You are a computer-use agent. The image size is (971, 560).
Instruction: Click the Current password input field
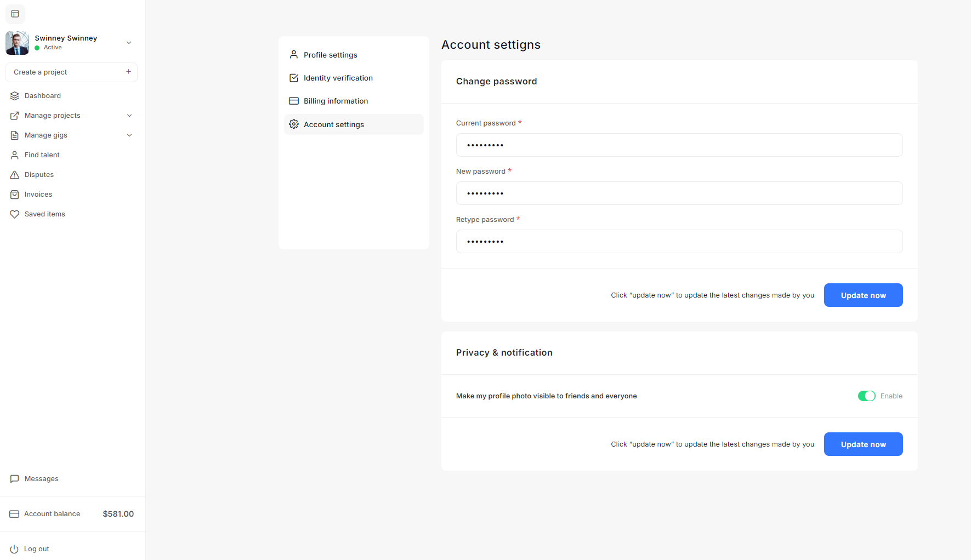tap(679, 145)
